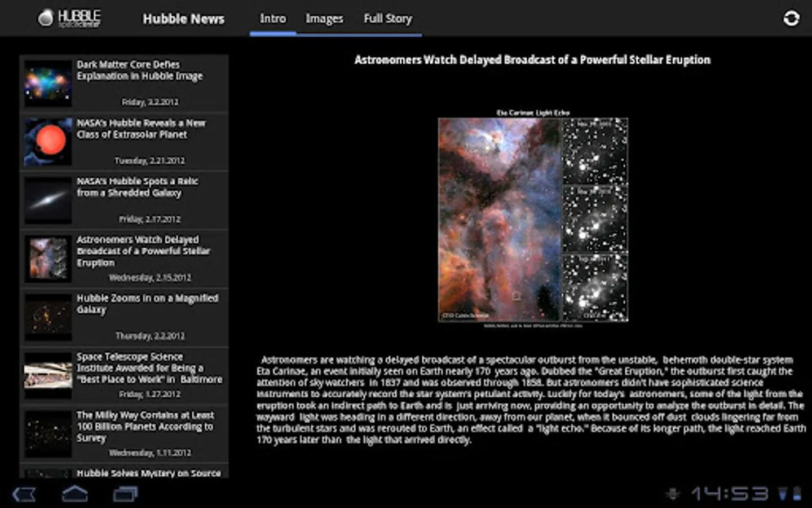
Task: Click the article headline about Stellar Eruption
Action: tap(532, 60)
